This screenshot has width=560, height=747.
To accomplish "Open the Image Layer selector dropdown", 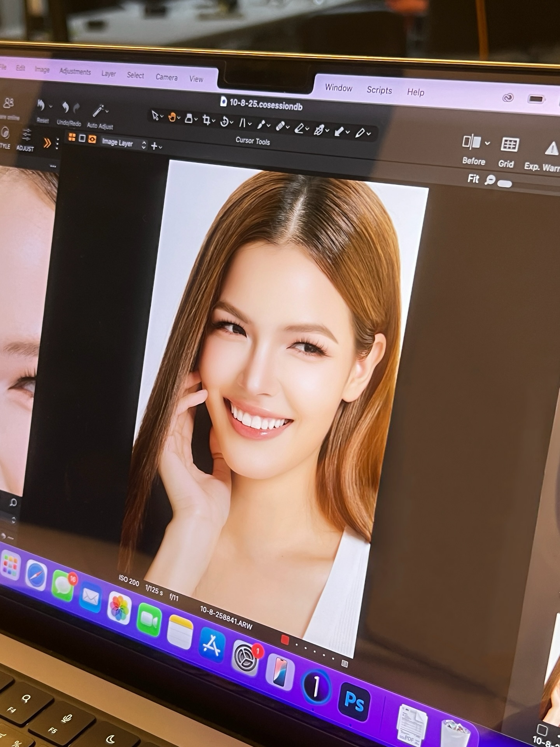I will [124, 143].
